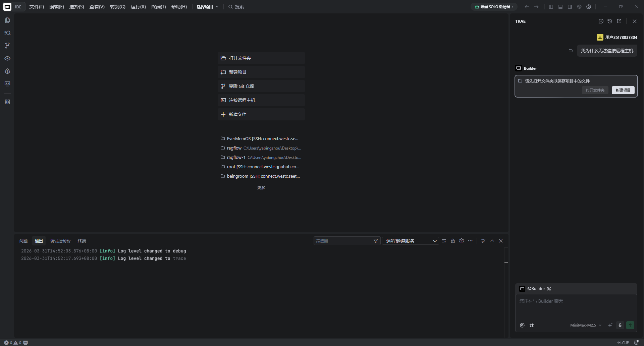Viewport: 644px width, 346px height.
Task: Toggle the bottom panel layout icon
Action: pyautogui.click(x=560, y=7)
